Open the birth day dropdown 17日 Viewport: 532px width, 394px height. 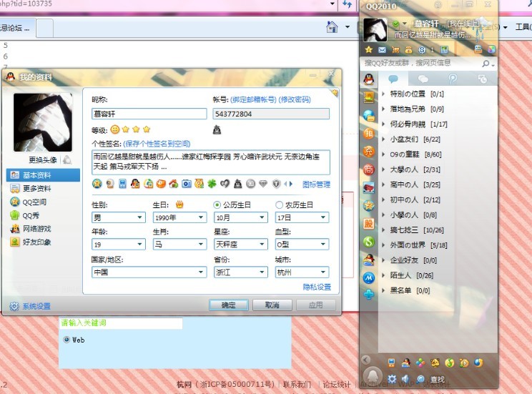[x=302, y=217]
